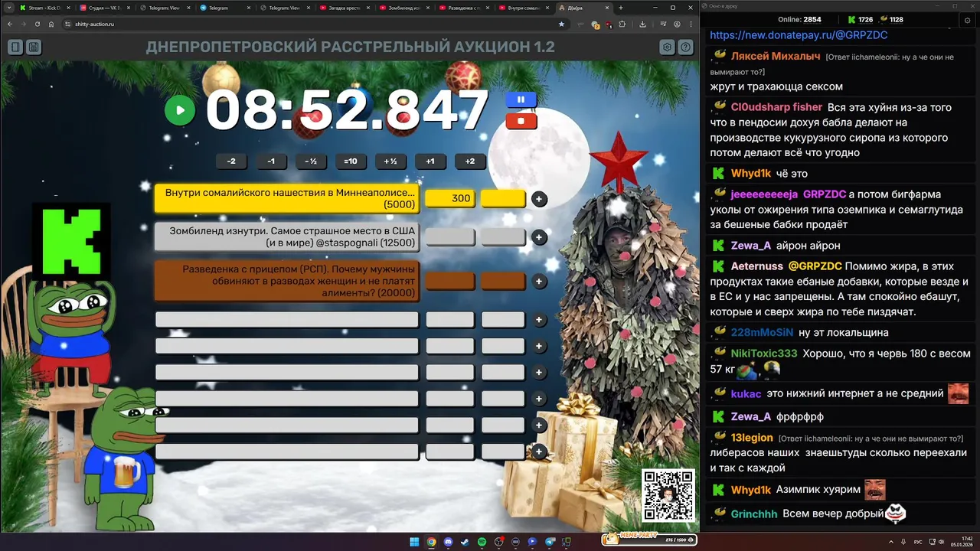This screenshot has width=980, height=551.
Task: Click username Ляксей Михалыч in chat
Action: coord(776,57)
